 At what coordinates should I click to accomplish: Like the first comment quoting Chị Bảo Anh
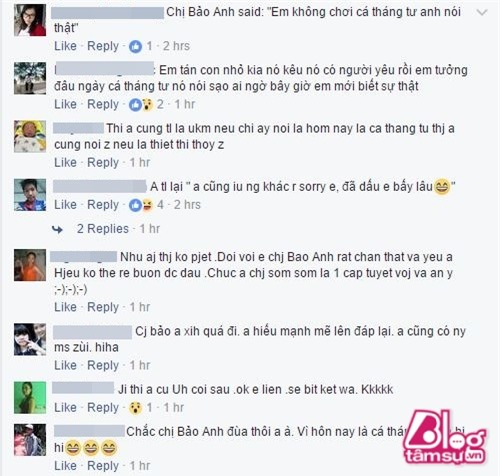click(65, 46)
